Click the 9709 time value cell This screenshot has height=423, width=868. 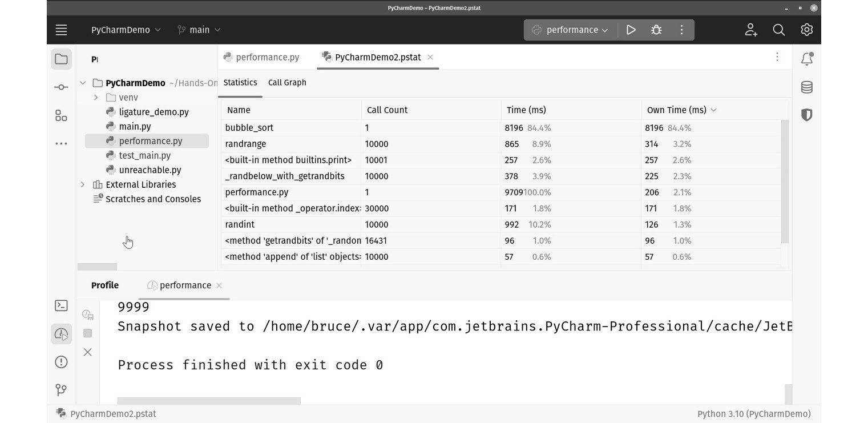571,192
